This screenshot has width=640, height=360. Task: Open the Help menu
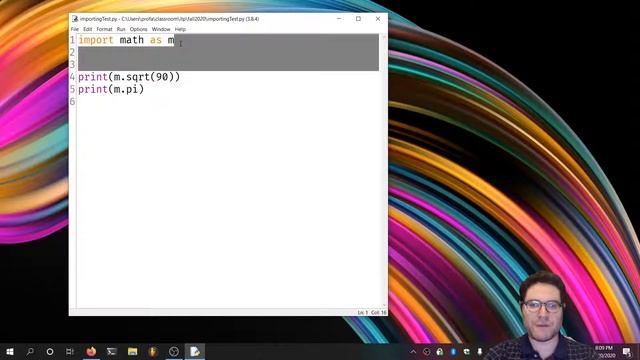click(x=180, y=29)
